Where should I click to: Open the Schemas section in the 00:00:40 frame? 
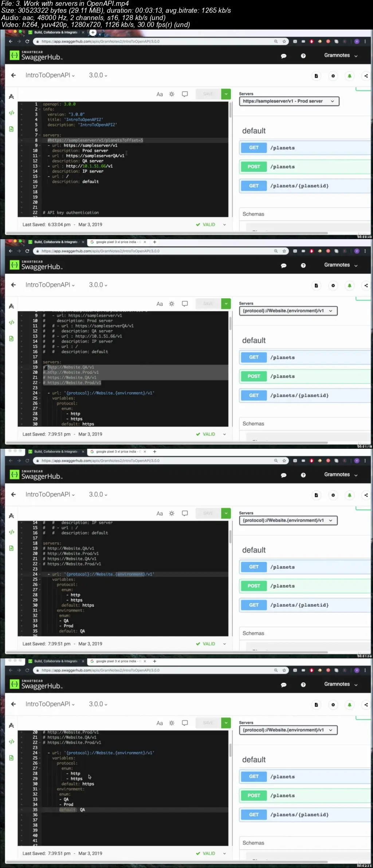(305, 214)
